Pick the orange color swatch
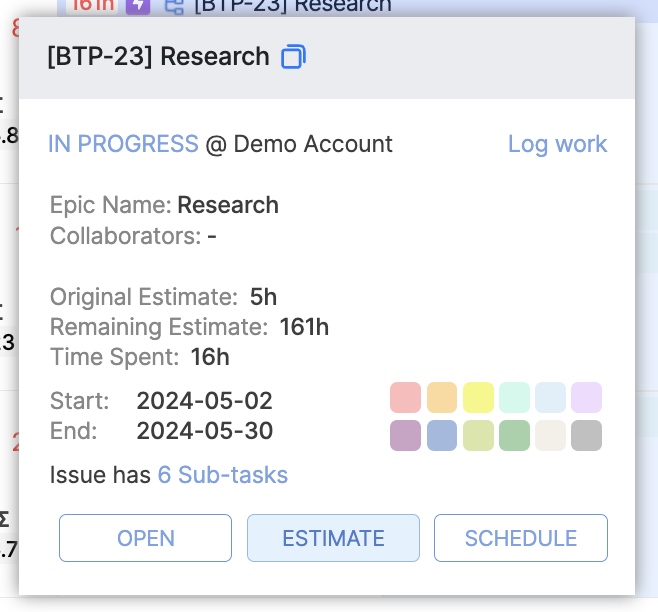Viewport: 658px width, 612px height. [x=442, y=397]
